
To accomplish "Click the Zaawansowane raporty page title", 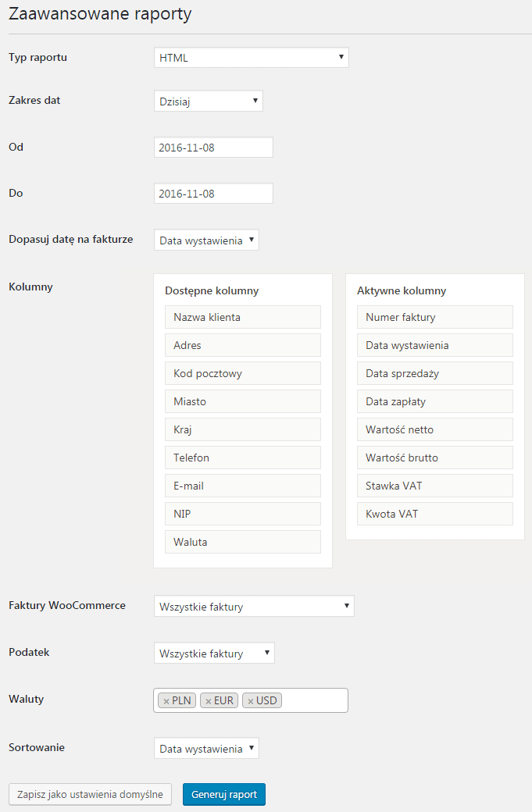I will coord(100,14).
